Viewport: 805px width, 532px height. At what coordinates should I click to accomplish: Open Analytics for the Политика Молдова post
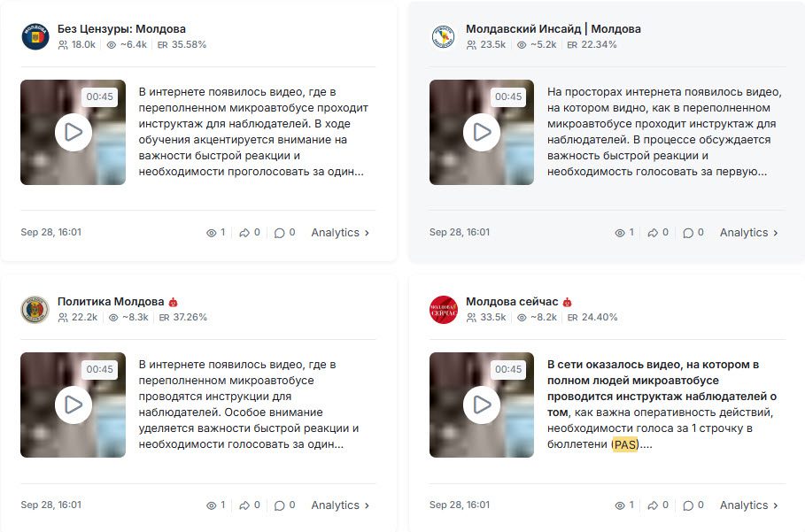point(340,505)
